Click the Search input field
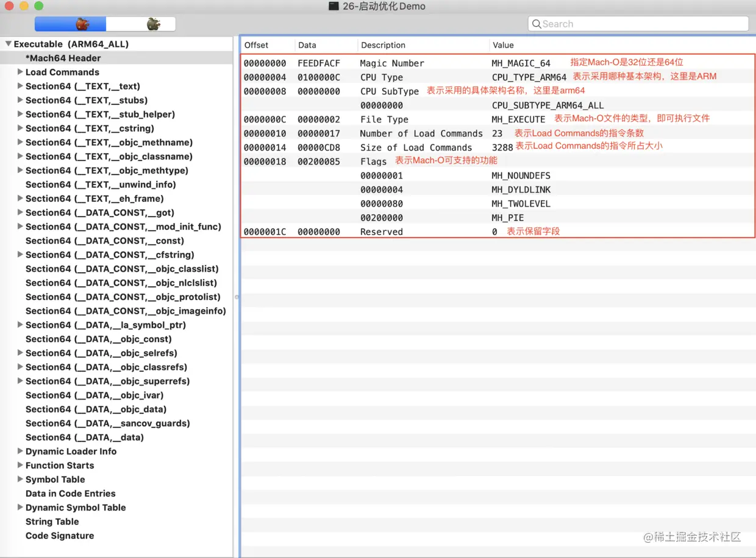 pos(638,24)
